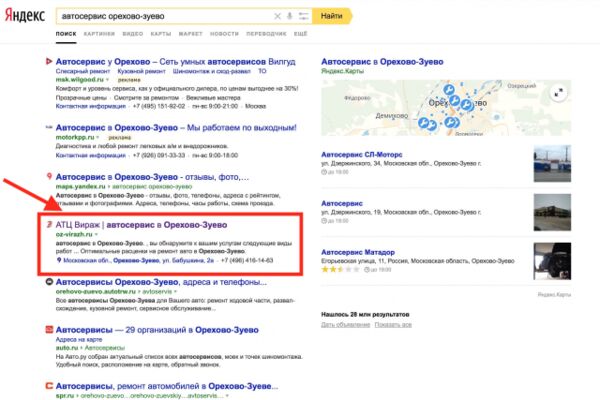Open 'ремонт автомобилей' spr.ru result title

(167, 386)
